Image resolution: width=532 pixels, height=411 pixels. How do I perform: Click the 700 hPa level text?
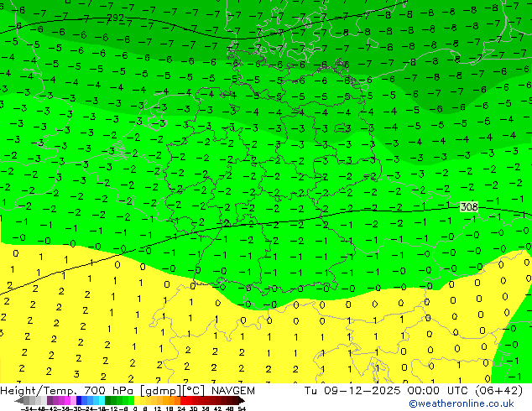pos(108,391)
